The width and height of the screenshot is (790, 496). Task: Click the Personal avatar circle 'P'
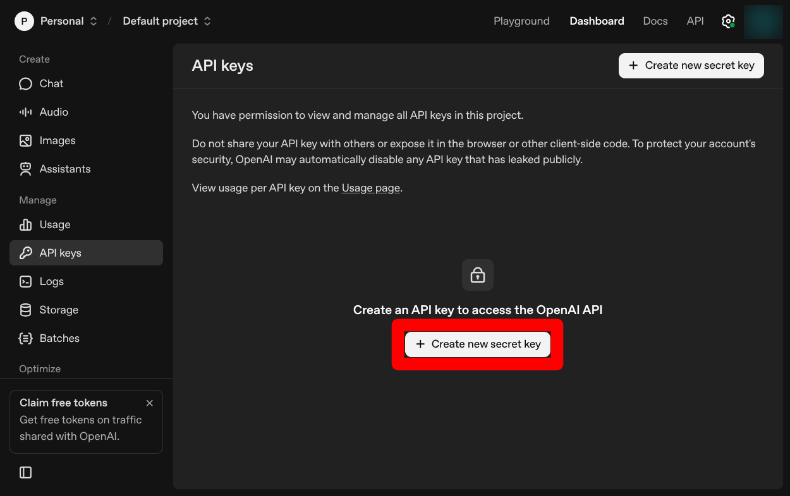tap(24, 21)
